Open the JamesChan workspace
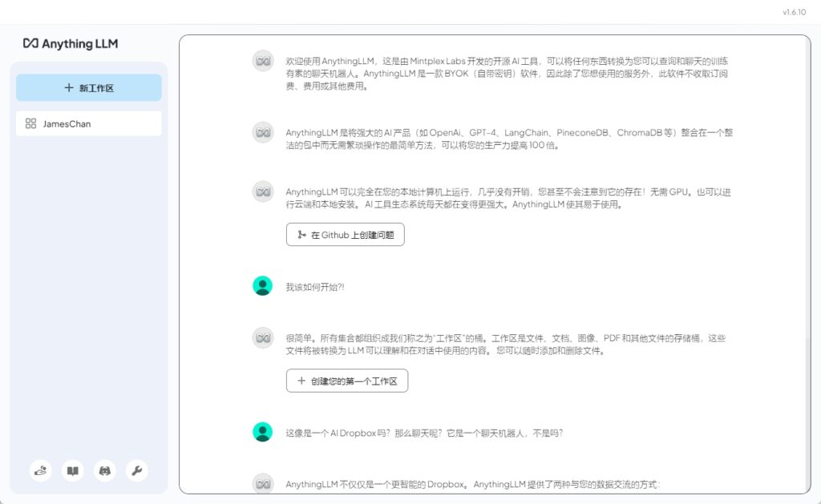This screenshot has width=821, height=504. coord(88,123)
